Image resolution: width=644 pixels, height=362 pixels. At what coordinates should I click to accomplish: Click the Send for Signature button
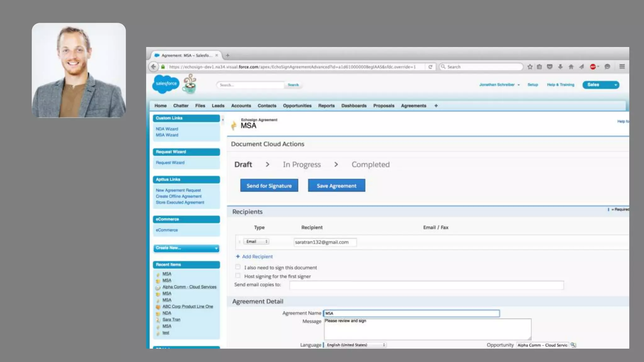[269, 185]
